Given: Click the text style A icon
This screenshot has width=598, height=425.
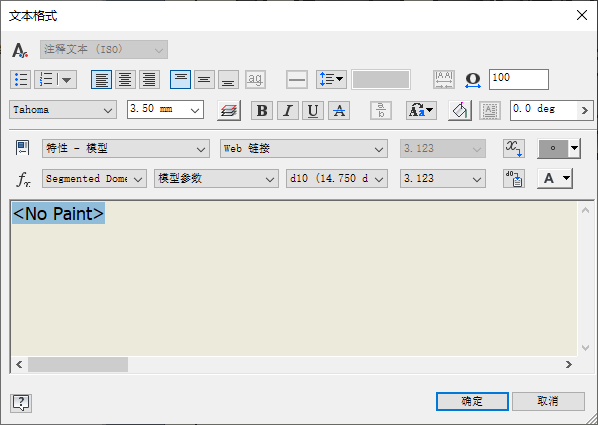Looking at the screenshot, I should point(20,50).
